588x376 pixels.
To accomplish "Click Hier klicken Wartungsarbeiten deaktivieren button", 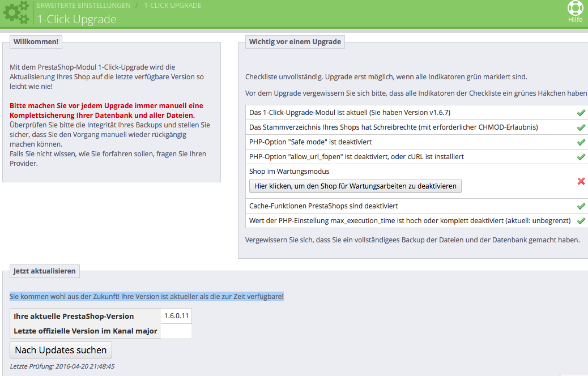I will 355,186.
